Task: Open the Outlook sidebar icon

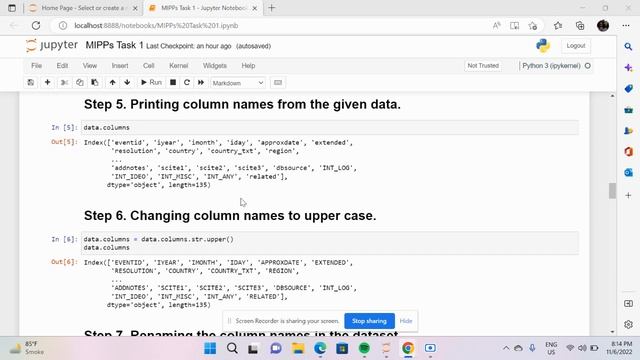Action: (628, 173)
